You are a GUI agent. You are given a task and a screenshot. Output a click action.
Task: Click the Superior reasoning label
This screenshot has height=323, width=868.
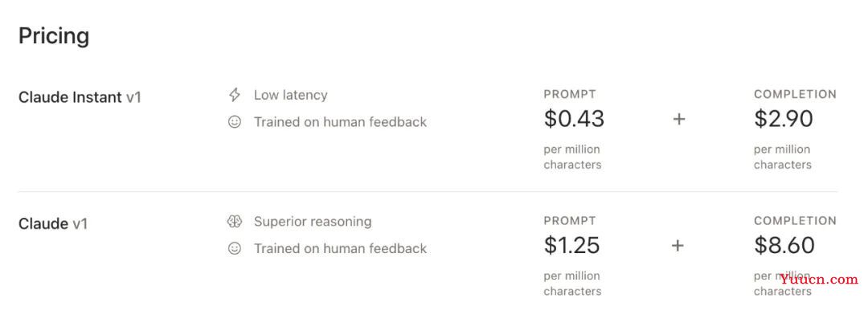pyautogui.click(x=313, y=222)
